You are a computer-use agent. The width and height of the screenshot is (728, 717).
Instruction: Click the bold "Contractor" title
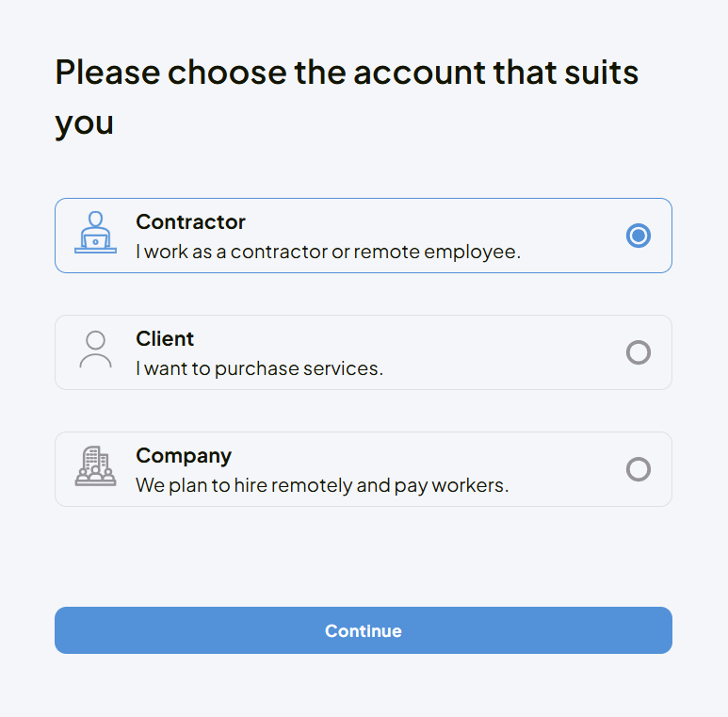pyautogui.click(x=190, y=222)
